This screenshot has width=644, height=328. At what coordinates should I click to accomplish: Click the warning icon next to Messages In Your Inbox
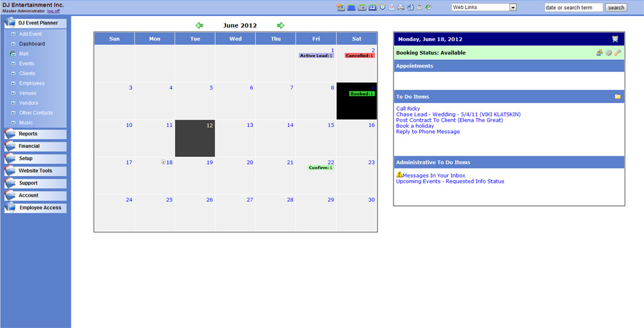[x=399, y=174]
